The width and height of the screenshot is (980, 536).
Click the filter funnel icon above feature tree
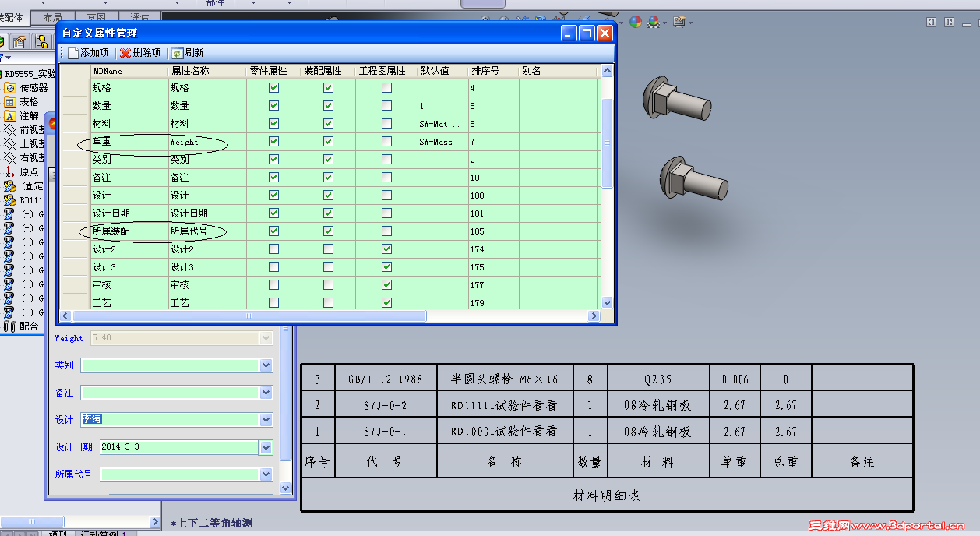2,58
